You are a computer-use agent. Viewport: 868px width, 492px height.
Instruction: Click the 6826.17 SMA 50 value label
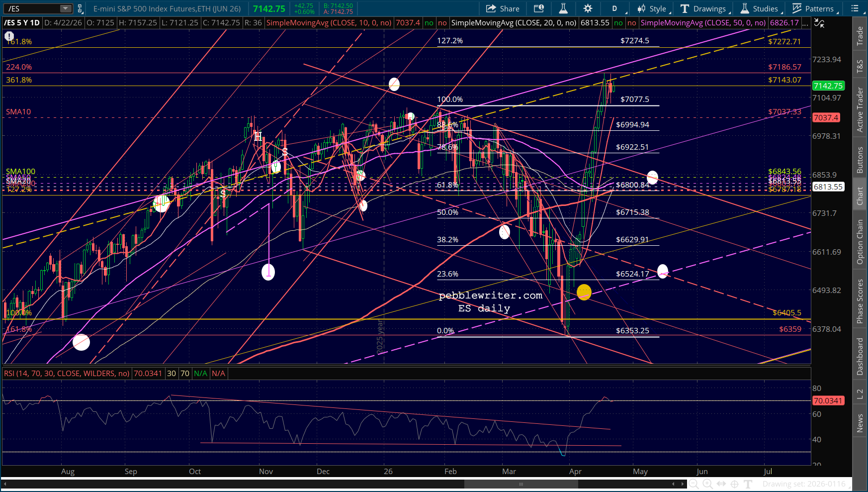click(x=784, y=23)
